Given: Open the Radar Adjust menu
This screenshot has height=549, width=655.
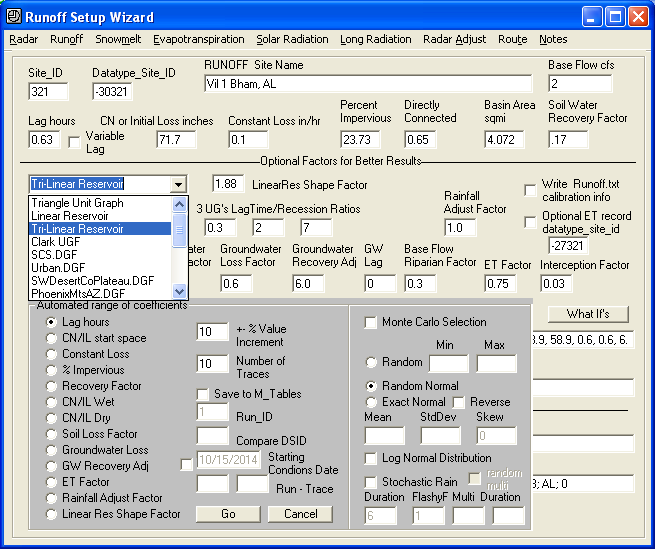Looking at the screenshot, I should click(454, 40).
